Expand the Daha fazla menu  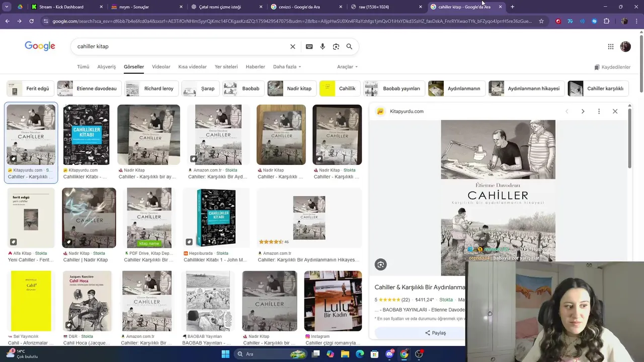(287, 66)
